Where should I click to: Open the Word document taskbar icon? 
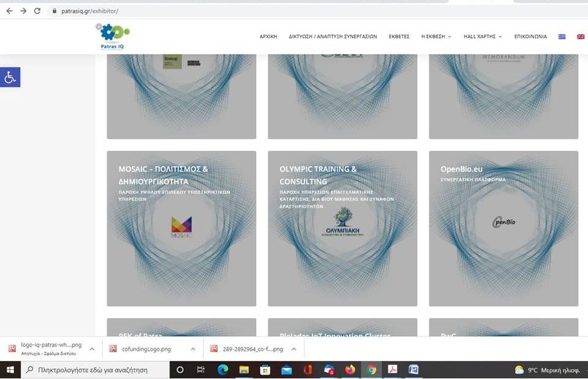coord(413,370)
